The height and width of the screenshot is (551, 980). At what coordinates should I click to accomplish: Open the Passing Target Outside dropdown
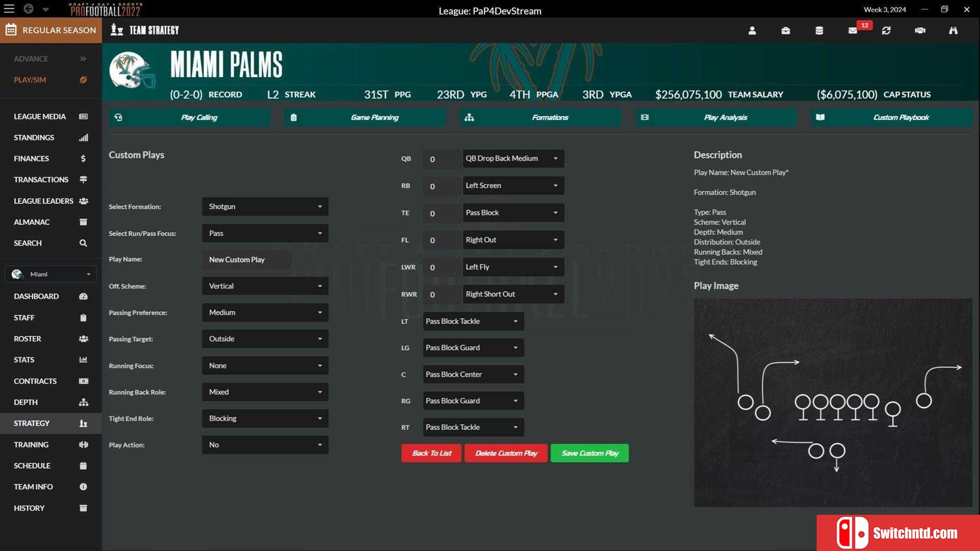coord(265,339)
